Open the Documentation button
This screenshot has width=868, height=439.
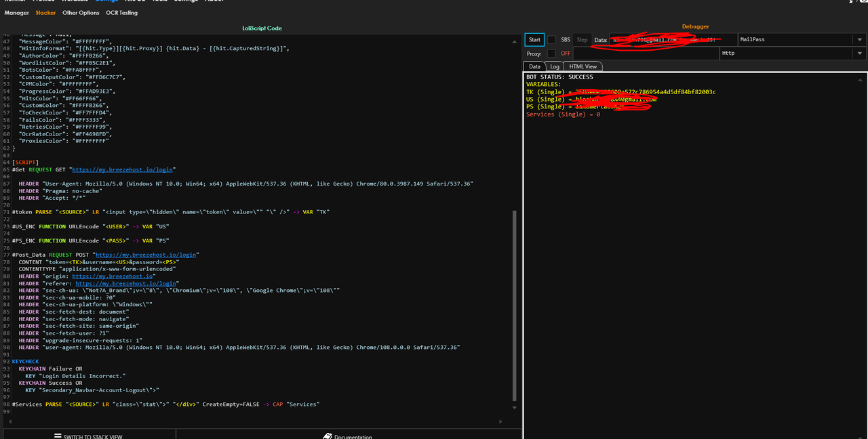click(x=349, y=435)
